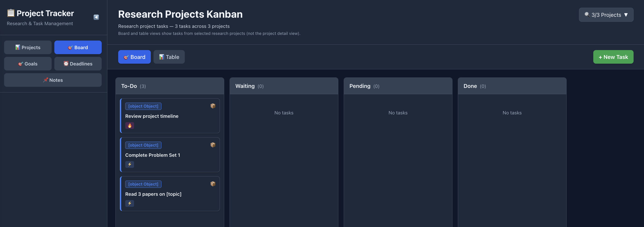The image size is (644, 227).
Task: Click the alarm clock icon on Deadlines
Action: point(66,63)
